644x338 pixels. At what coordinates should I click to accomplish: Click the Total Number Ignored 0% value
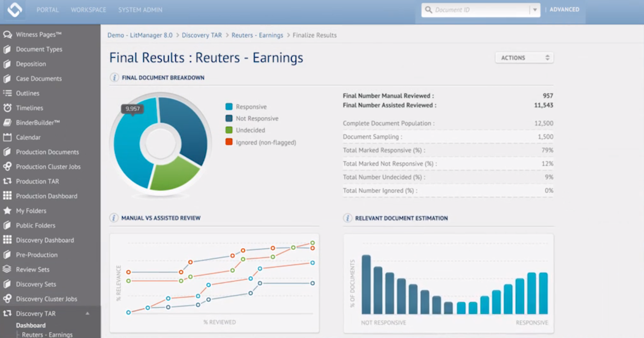[549, 191]
